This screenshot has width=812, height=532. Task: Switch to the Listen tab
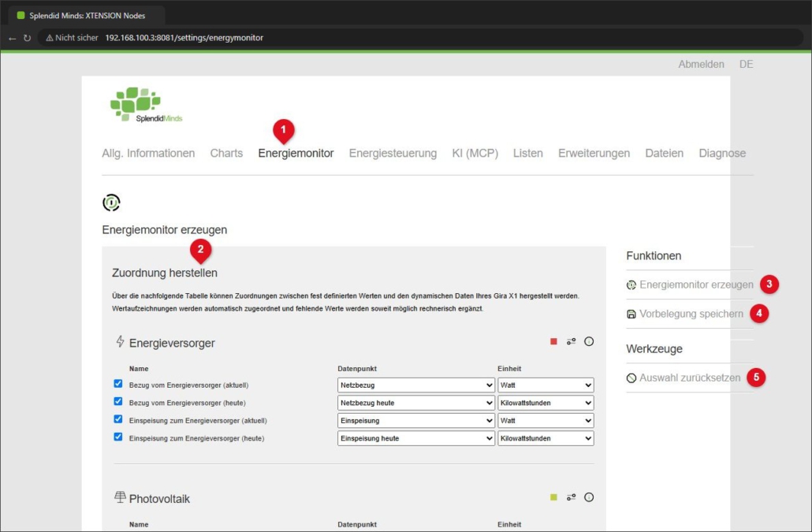click(x=527, y=153)
